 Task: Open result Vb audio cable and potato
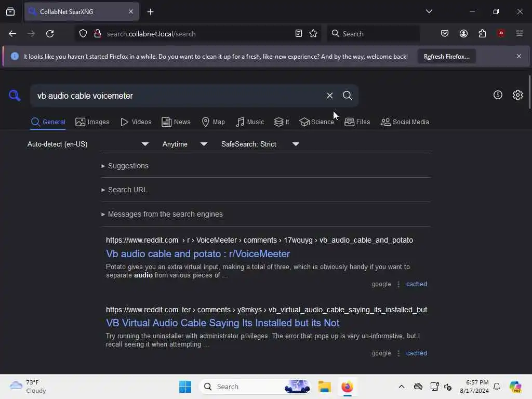point(198,254)
